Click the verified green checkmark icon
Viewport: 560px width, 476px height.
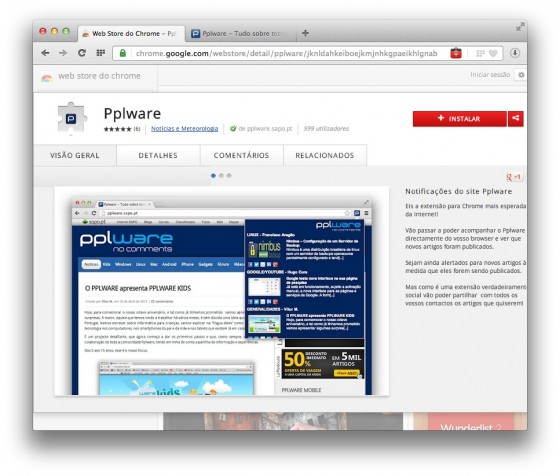(233, 129)
